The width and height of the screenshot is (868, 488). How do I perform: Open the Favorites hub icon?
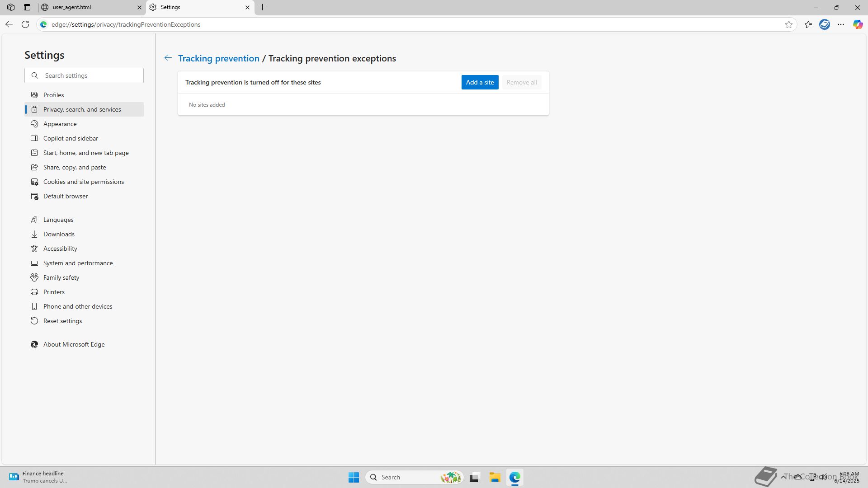coord(808,24)
